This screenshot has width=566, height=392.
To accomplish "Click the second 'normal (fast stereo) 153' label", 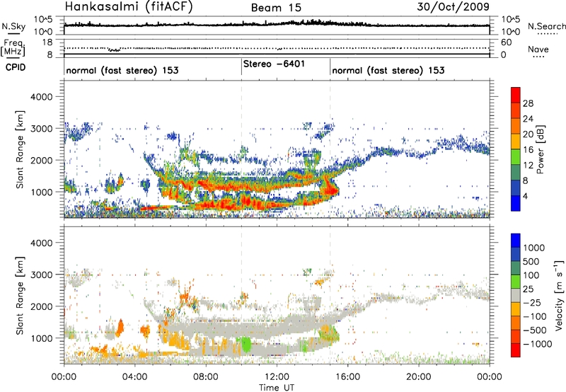I will [x=388, y=70].
